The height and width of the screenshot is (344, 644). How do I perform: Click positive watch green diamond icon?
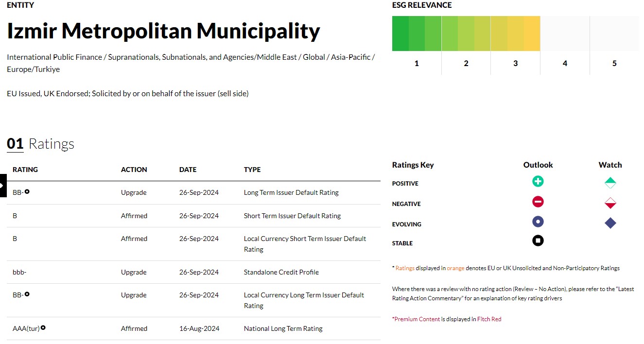pyautogui.click(x=610, y=183)
